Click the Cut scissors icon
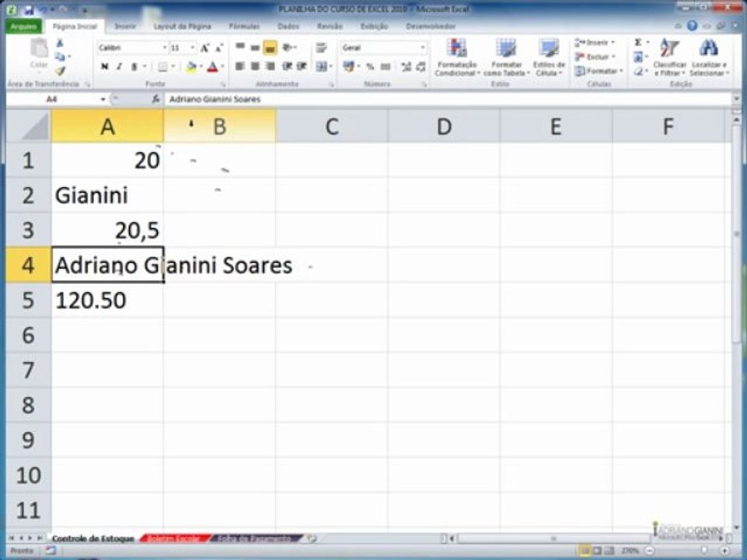 point(60,44)
